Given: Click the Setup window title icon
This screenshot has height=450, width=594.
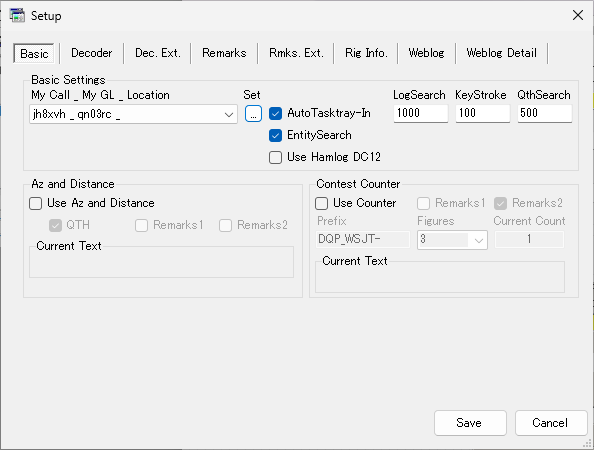Looking at the screenshot, I should (x=17, y=16).
